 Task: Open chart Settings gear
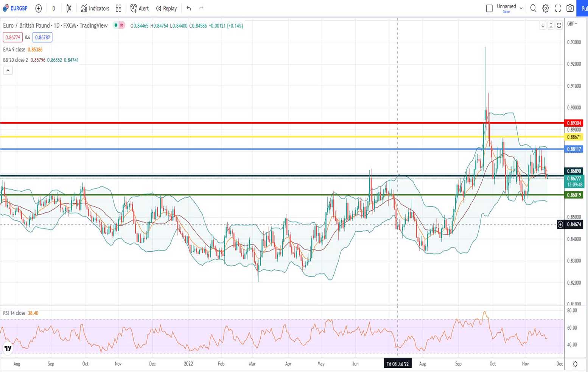pyautogui.click(x=545, y=8)
